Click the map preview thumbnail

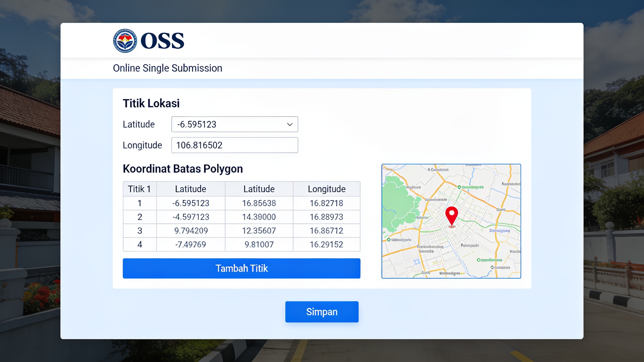(451, 221)
